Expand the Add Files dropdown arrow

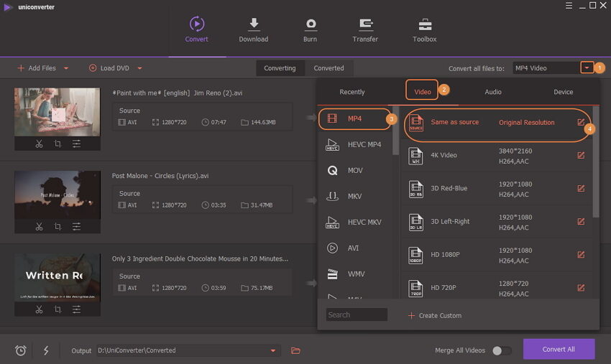click(x=66, y=68)
